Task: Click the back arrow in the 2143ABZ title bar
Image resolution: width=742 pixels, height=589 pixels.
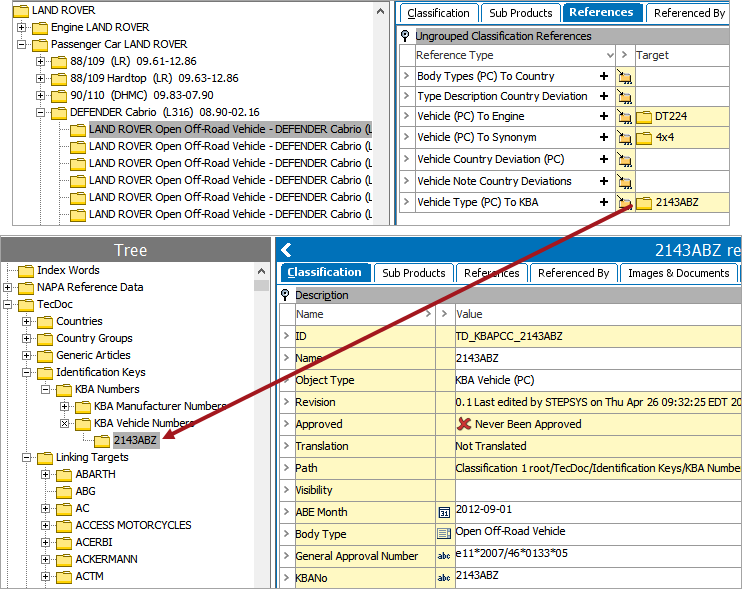Action: (286, 250)
